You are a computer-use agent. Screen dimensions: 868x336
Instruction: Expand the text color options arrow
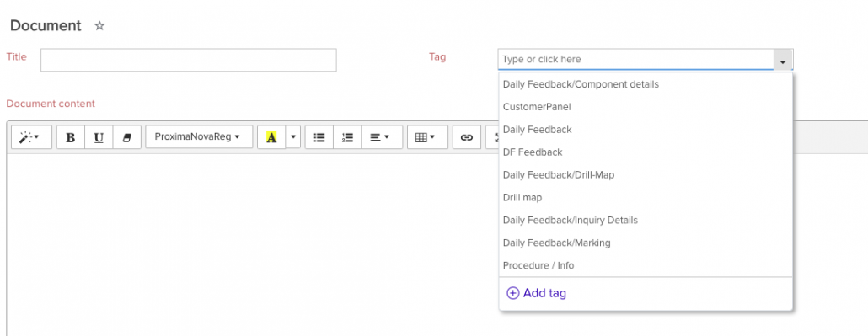tap(293, 137)
